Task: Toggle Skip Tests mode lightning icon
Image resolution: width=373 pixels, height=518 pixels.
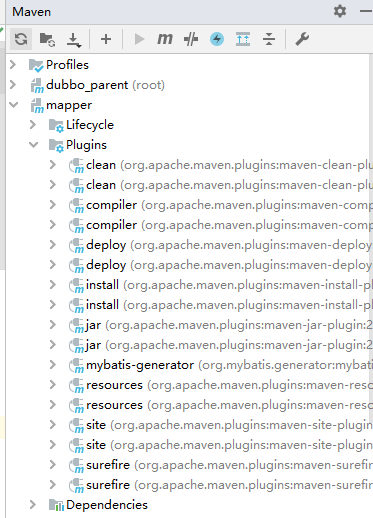Action: pyautogui.click(x=217, y=39)
